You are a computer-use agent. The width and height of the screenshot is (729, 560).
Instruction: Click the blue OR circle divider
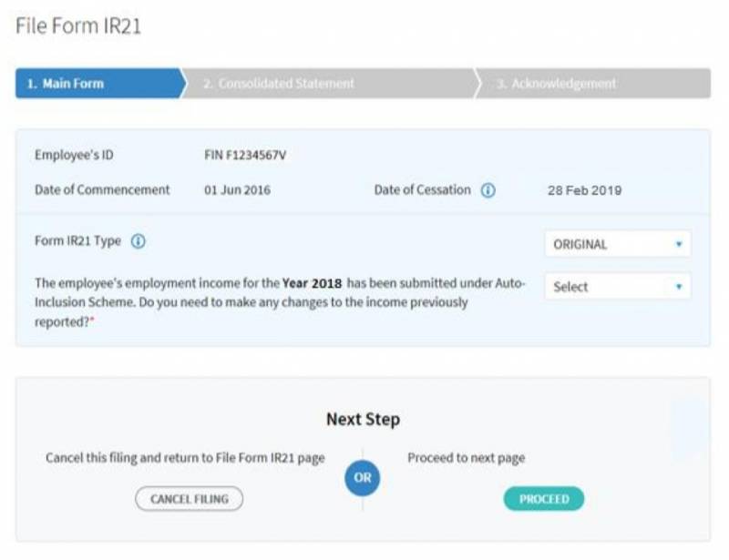(x=362, y=478)
